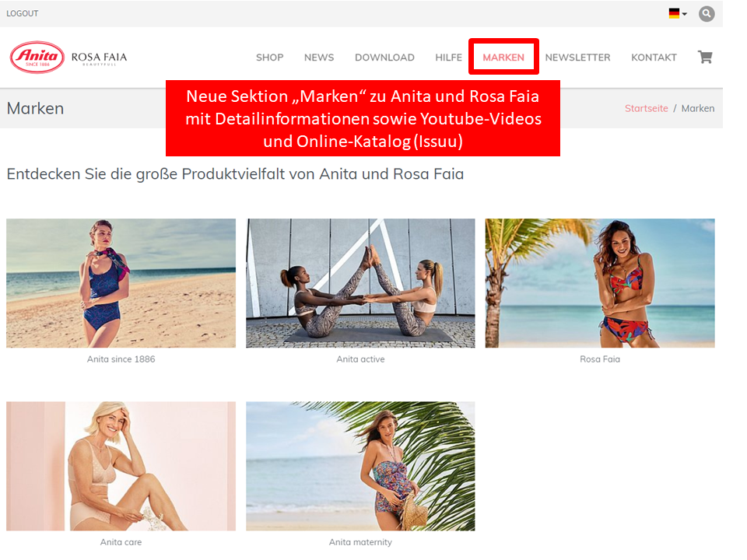The width and height of the screenshot is (747, 560).
Task: Click the Anita since 1886 logo
Action: [x=37, y=57]
